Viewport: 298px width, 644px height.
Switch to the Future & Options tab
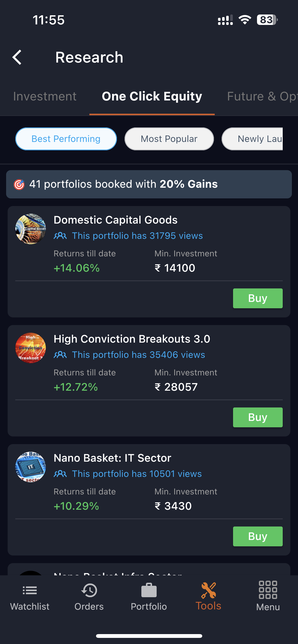tap(262, 96)
